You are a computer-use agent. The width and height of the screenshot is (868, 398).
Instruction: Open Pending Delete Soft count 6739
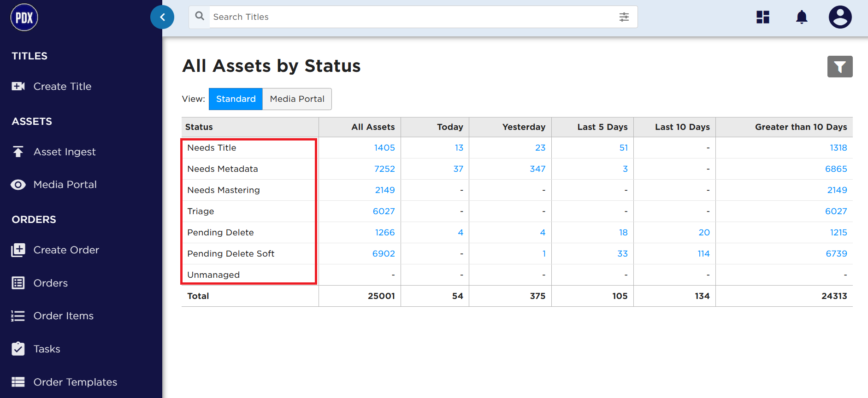837,254
